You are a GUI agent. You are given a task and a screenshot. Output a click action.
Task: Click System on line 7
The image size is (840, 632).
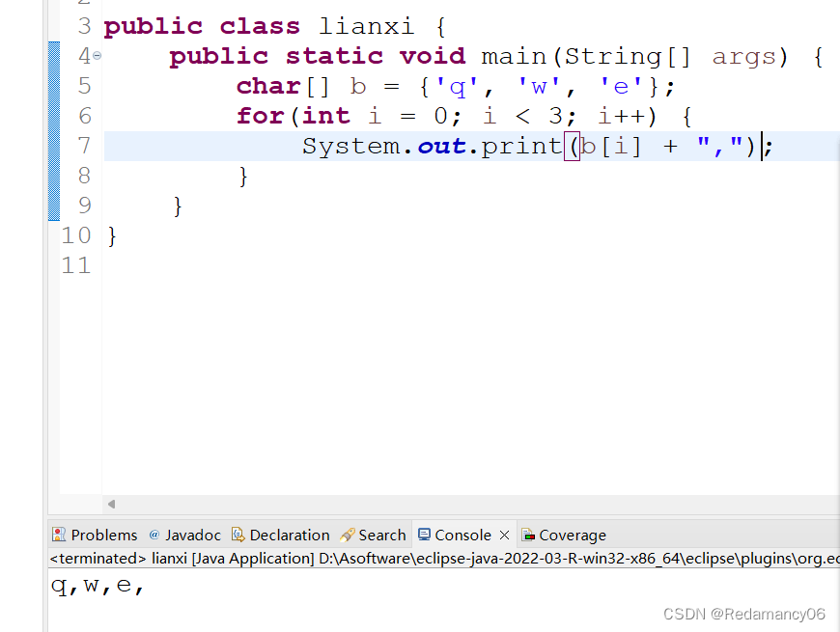pos(350,146)
